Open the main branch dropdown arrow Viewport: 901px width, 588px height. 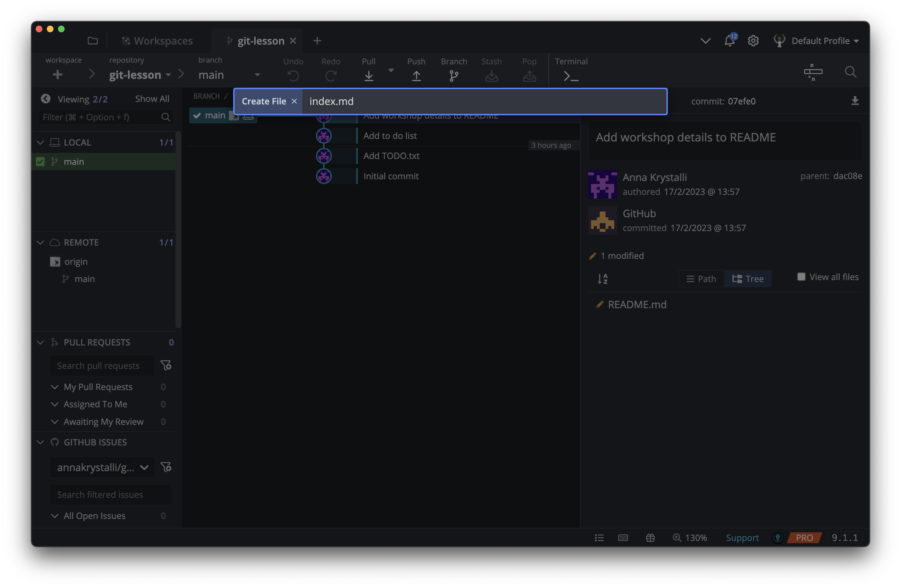click(257, 75)
